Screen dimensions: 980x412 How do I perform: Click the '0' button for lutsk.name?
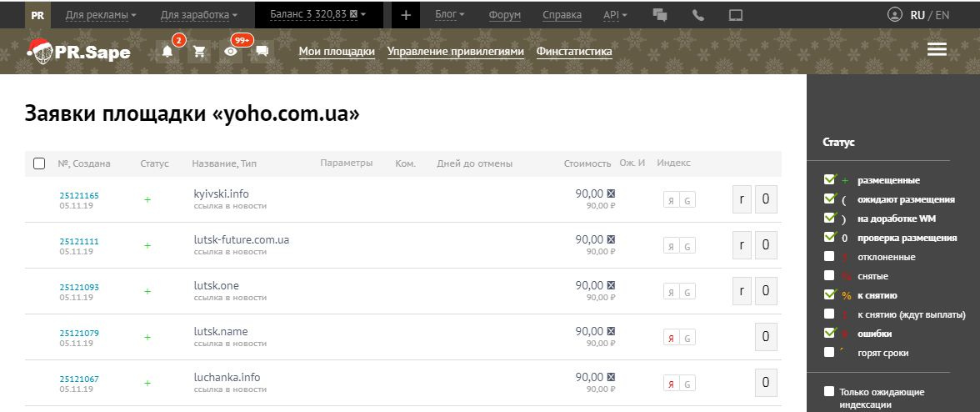tap(766, 337)
